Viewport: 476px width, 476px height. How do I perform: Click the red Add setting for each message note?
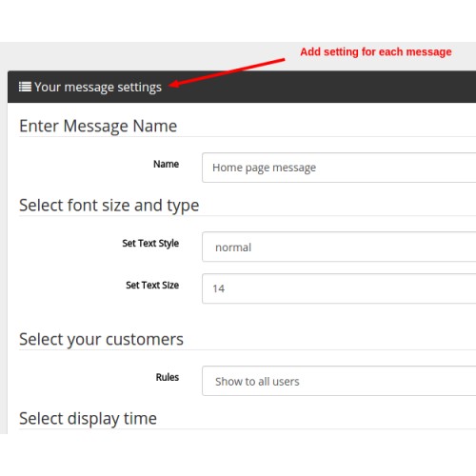[x=376, y=51]
